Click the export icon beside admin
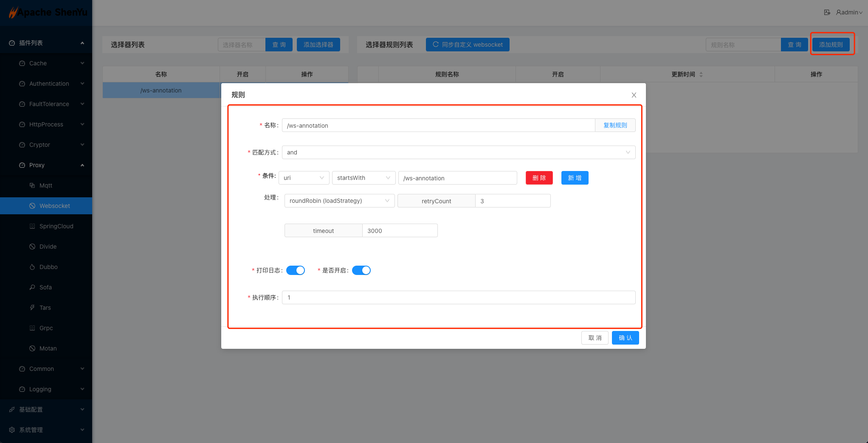The image size is (868, 443). (x=827, y=12)
